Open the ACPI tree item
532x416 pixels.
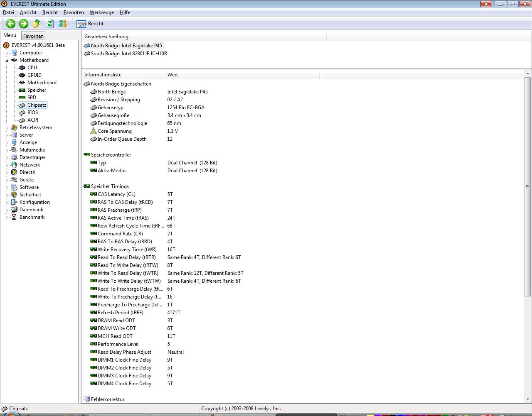(33, 120)
